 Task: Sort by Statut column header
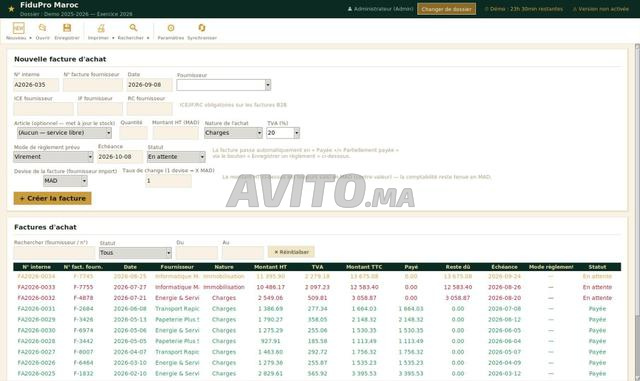597,267
